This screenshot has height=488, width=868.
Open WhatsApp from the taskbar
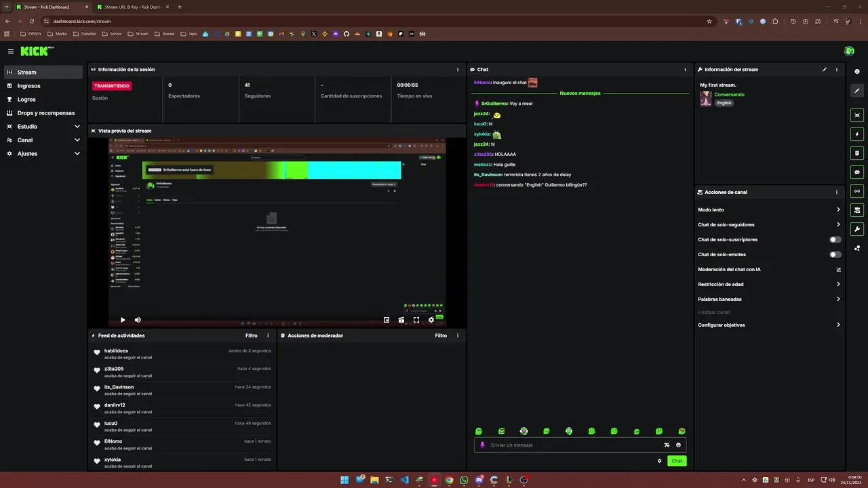(x=464, y=480)
